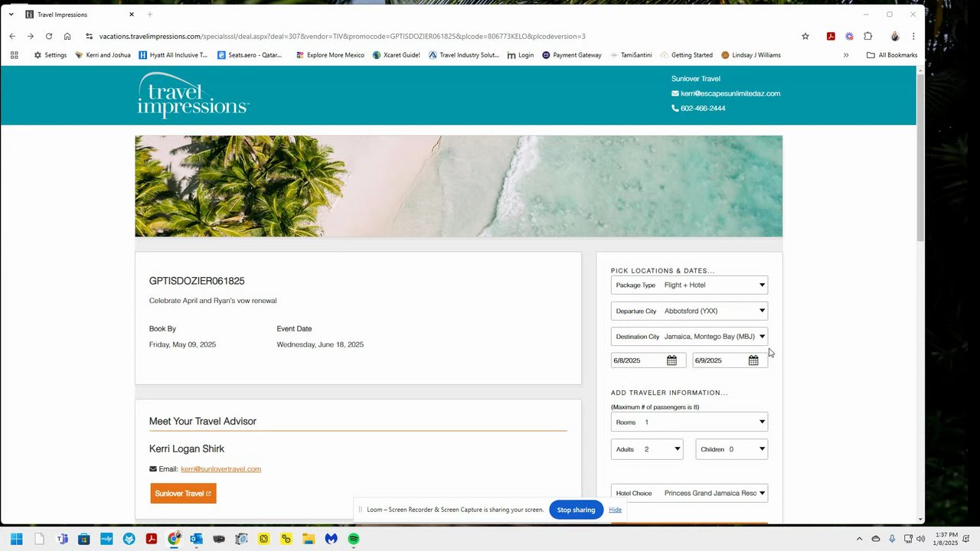Open the Payment Gateway bookmark
This screenshot has height=551, width=980.
tap(571, 55)
